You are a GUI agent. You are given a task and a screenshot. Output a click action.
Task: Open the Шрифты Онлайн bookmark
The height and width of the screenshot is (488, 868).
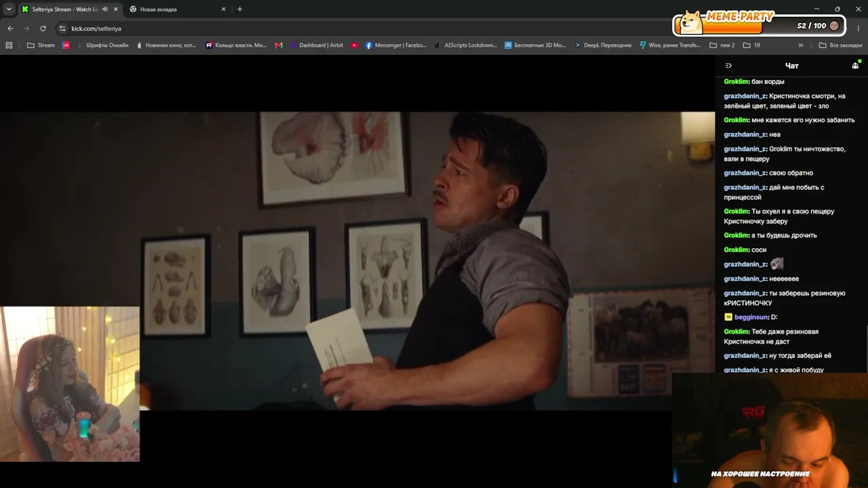[x=102, y=45]
